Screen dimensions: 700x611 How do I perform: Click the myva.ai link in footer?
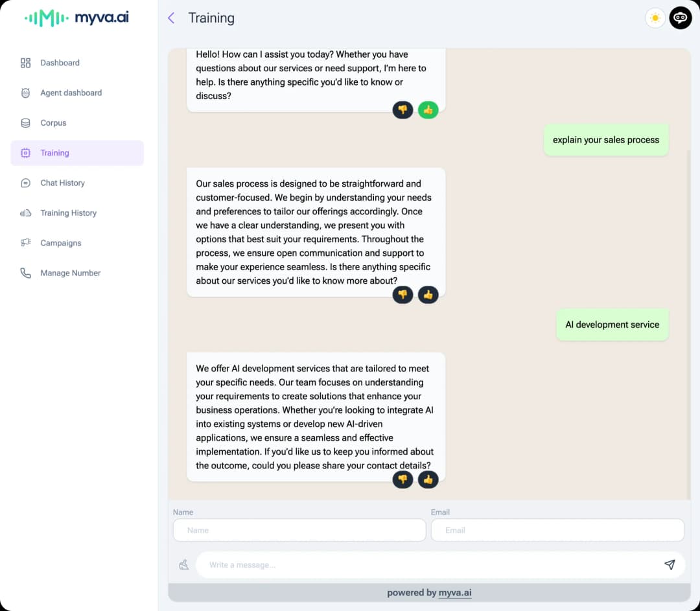455,593
